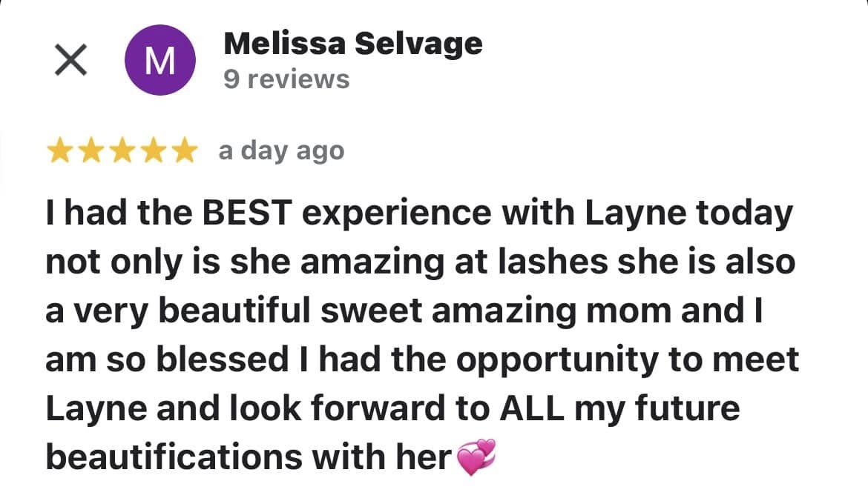Select the second gold rating star
The height and width of the screenshot is (504, 868).
[x=91, y=150]
